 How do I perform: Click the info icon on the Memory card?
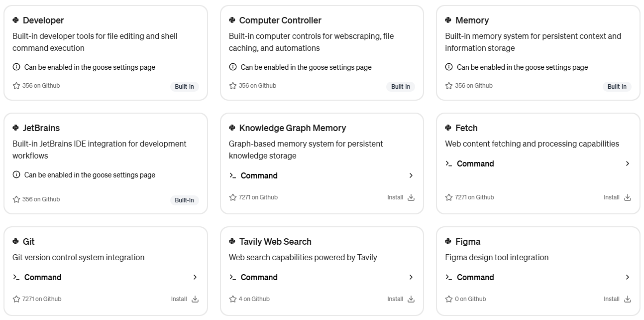pos(449,67)
